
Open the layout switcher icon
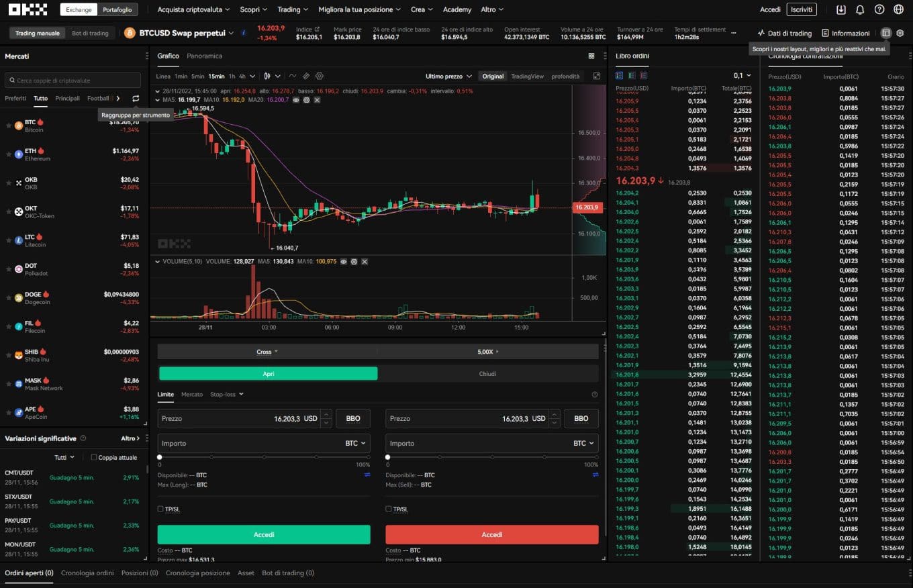[x=886, y=33]
